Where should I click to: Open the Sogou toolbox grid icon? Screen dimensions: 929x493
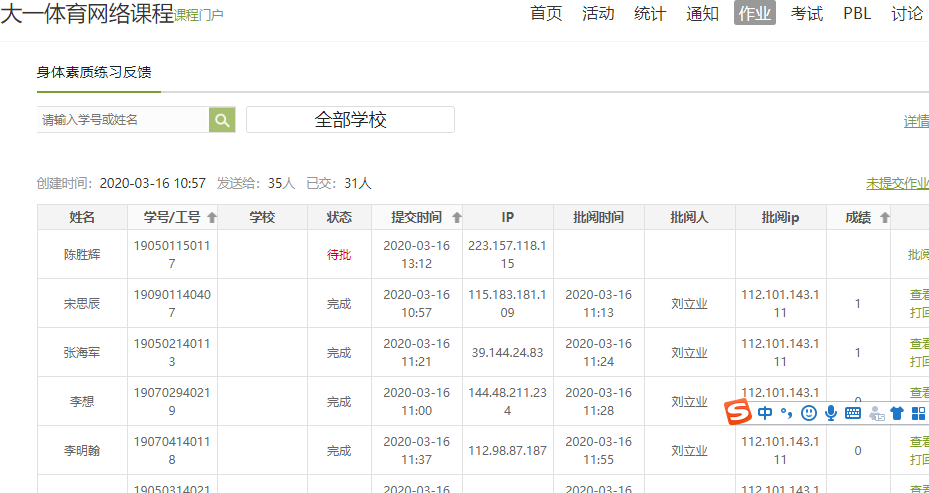click(x=918, y=413)
